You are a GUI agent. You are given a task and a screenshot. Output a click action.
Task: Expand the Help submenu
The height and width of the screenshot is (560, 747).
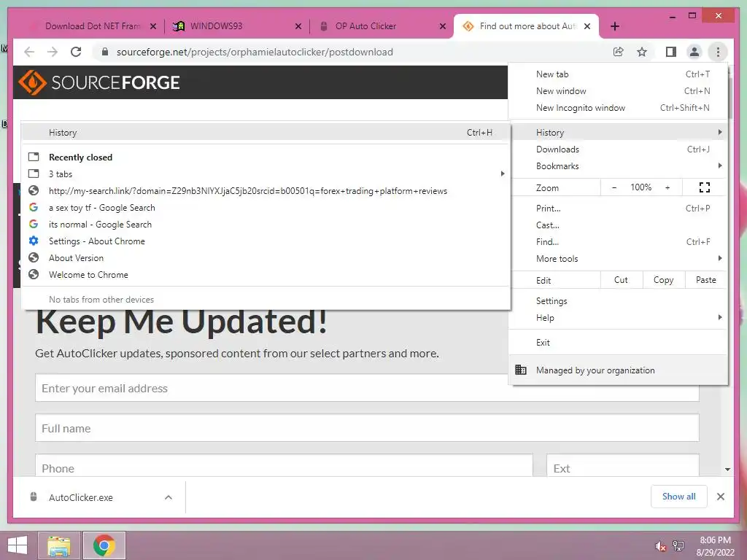point(618,318)
